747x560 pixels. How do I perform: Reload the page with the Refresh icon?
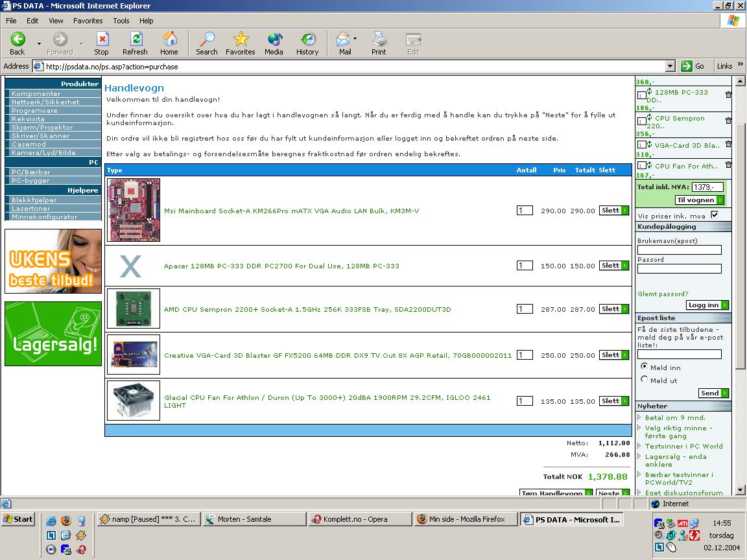click(135, 44)
